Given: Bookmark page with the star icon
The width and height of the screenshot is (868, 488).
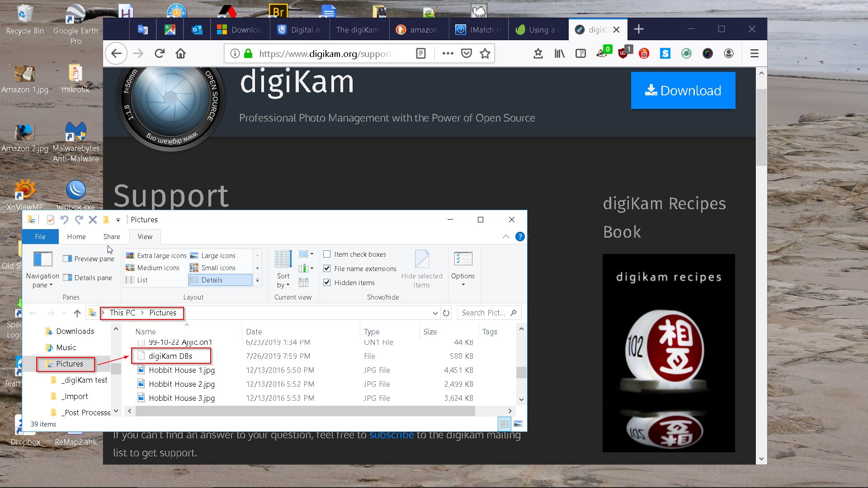Looking at the screenshot, I should 485,54.
